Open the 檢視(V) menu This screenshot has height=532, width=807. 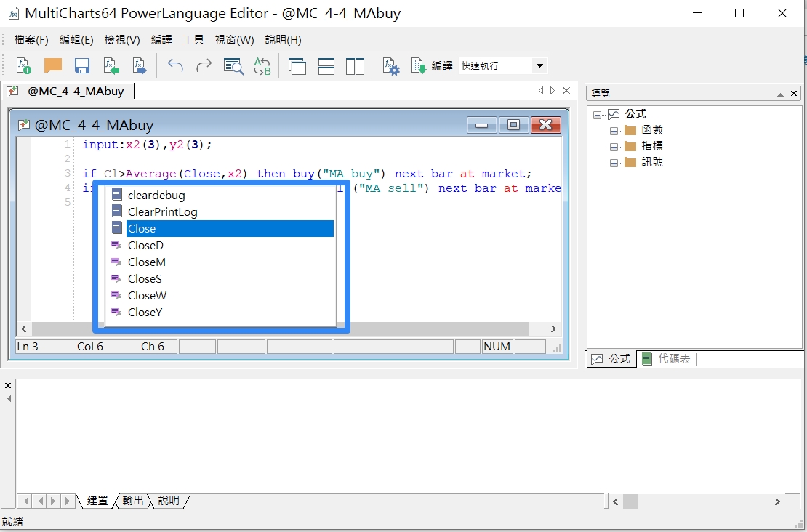point(122,40)
